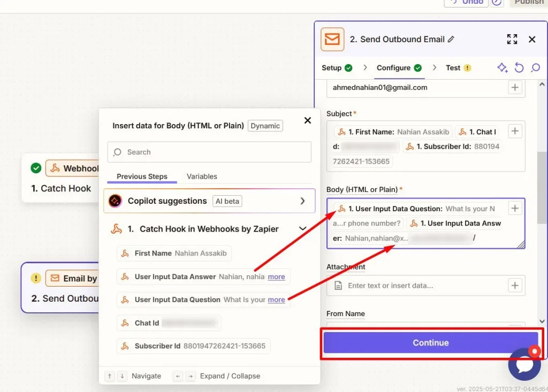Screen dimensions: 548x392
Task: Click the green check icon on the Catch Hook step
Action: (x=36, y=168)
